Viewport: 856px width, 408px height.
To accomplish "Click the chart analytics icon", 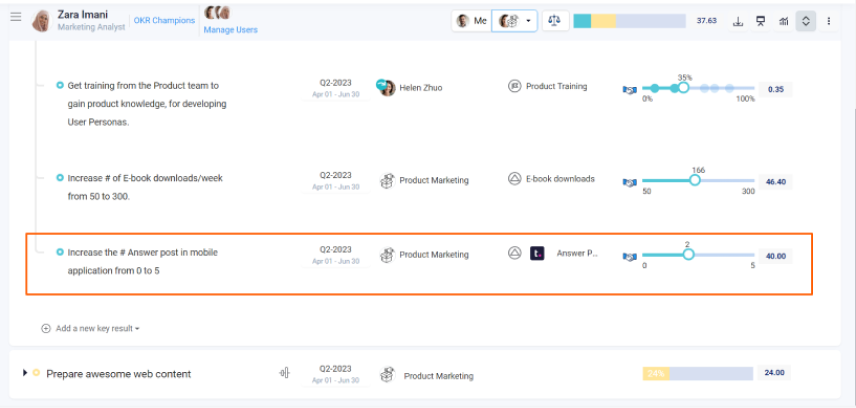I will pyautogui.click(x=783, y=21).
